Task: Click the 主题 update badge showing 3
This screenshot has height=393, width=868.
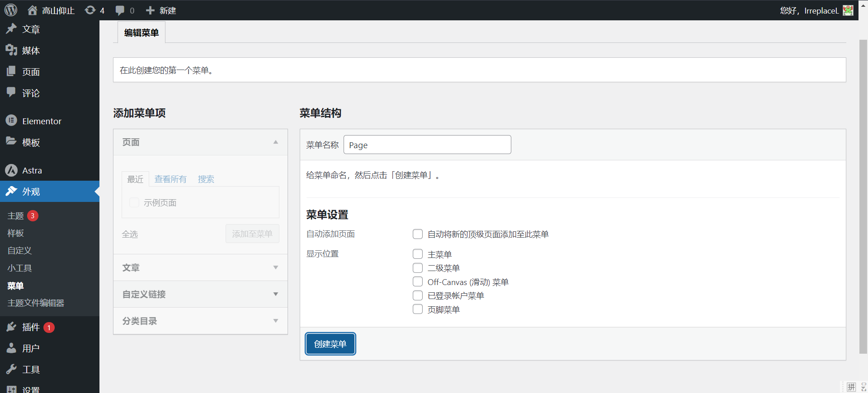Action: pyautogui.click(x=33, y=215)
